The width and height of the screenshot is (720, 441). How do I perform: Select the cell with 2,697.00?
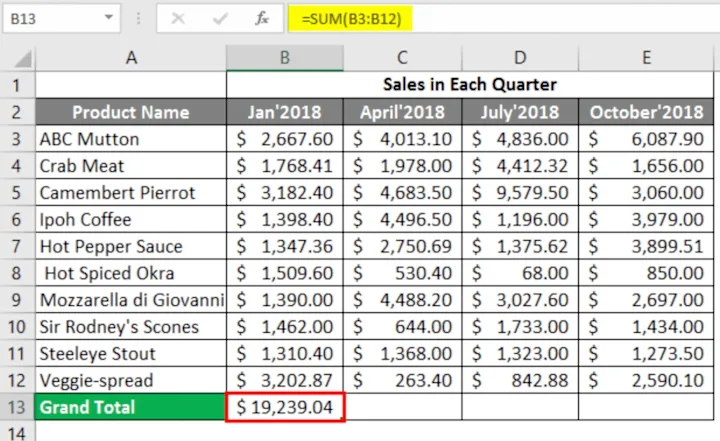click(646, 300)
